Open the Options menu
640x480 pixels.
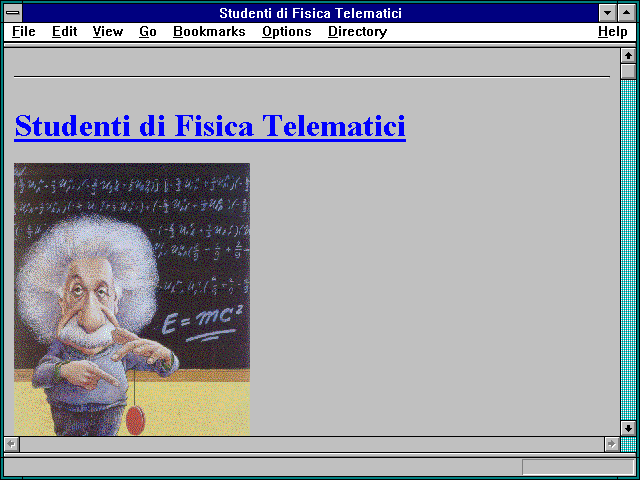pos(287,31)
